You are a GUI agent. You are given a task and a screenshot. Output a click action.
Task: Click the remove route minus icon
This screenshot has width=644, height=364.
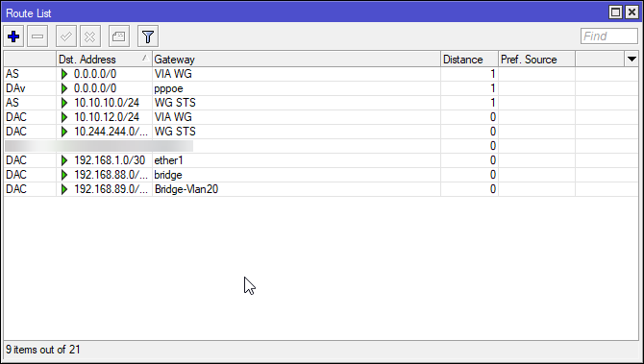[x=37, y=36]
